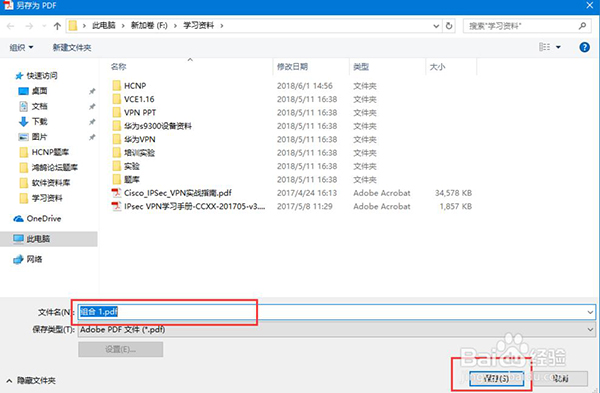Click the folder icon in address bar
Viewport: 600px width, 393px height.
coord(73,26)
